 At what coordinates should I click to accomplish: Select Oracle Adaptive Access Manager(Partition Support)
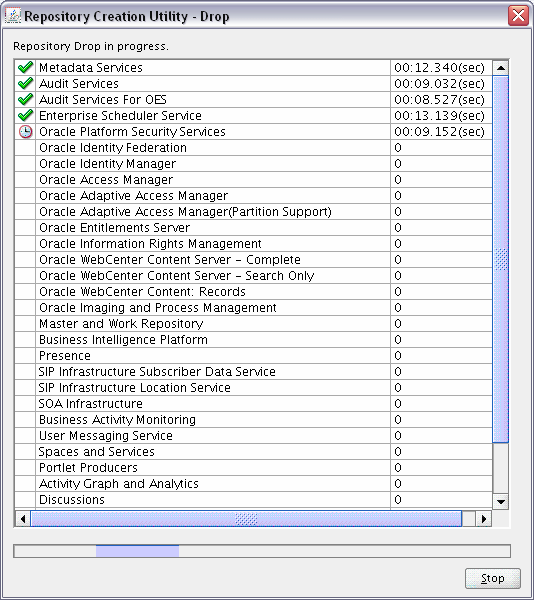(253, 212)
